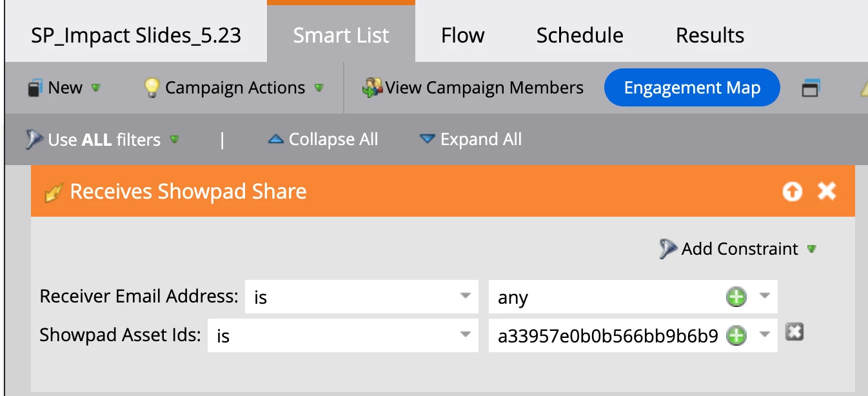Screen dimensions: 868x396
Task: Go to the Schedule tab
Action: 580,35
